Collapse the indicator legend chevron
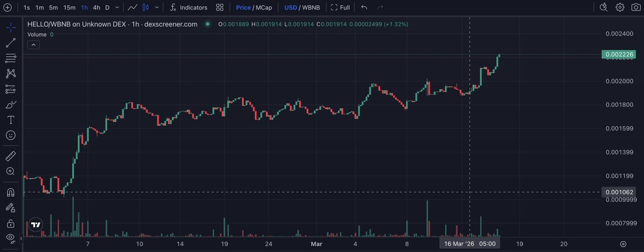 coord(33,45)
